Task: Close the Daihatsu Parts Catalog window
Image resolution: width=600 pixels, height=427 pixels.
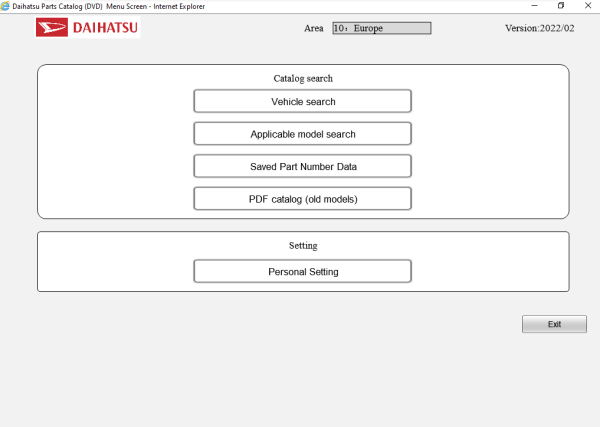Action: pyautogui.click(x=588, y=6)
